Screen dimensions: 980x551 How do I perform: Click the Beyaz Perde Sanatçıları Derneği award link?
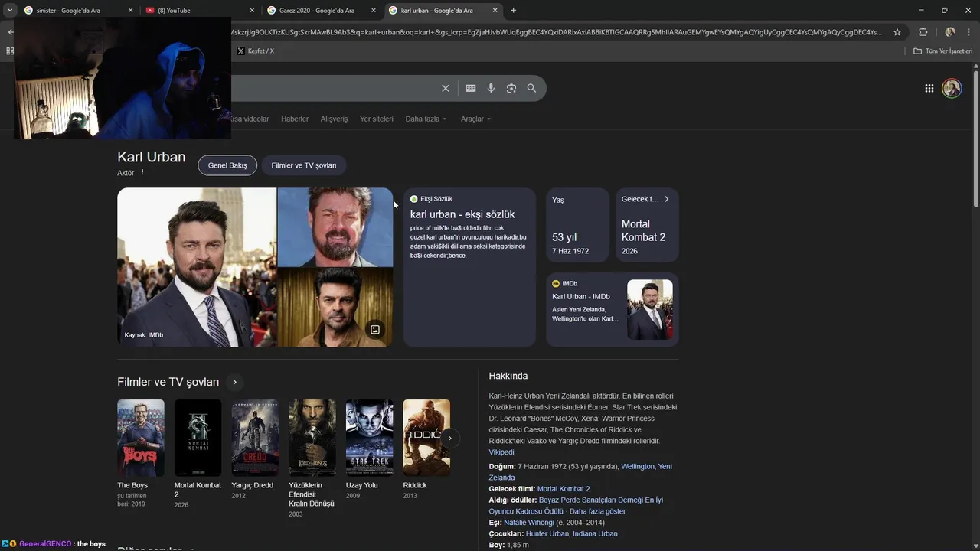(x=576, y=506)
